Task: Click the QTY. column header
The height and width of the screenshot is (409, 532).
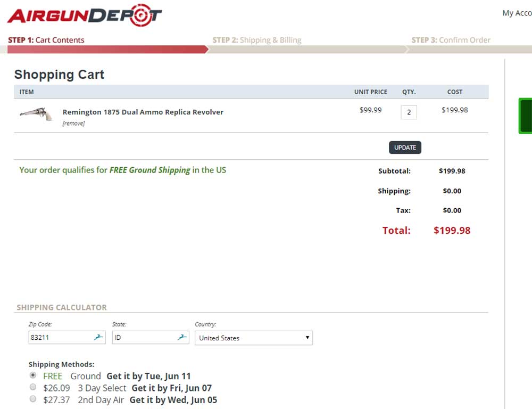Action: (409, 92)
